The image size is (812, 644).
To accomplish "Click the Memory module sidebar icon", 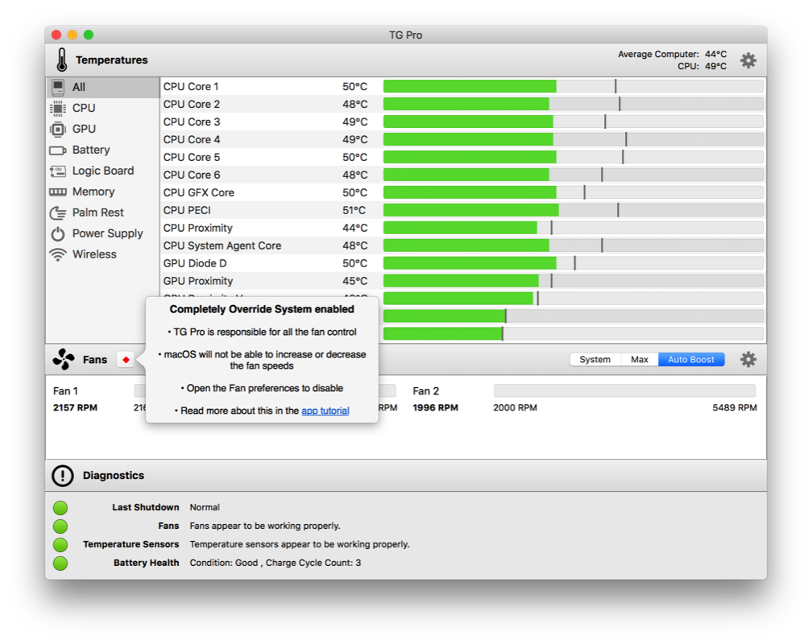I will pos(58,192).
